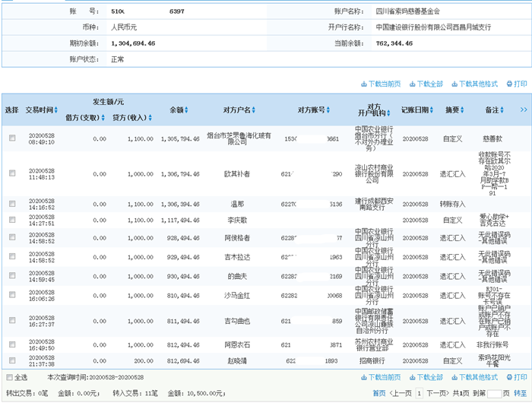Click the top 打印 printer icon
532x403 pixels.
[509, 84]
